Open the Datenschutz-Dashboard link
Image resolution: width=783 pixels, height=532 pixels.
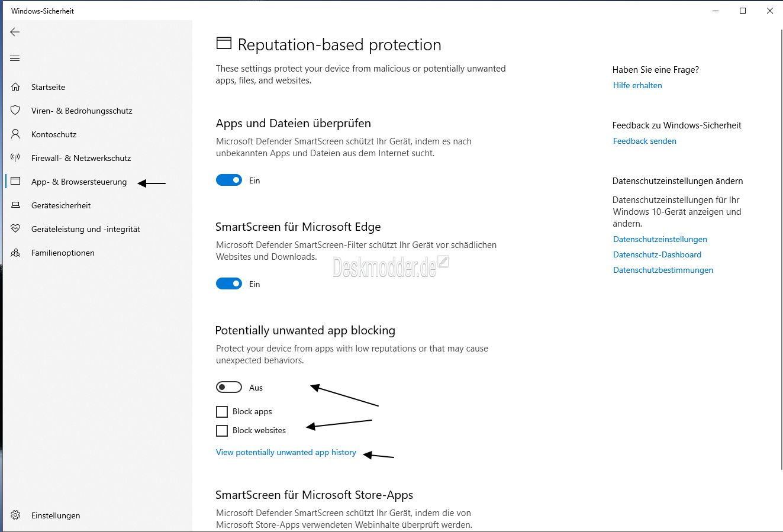point(657,254)
